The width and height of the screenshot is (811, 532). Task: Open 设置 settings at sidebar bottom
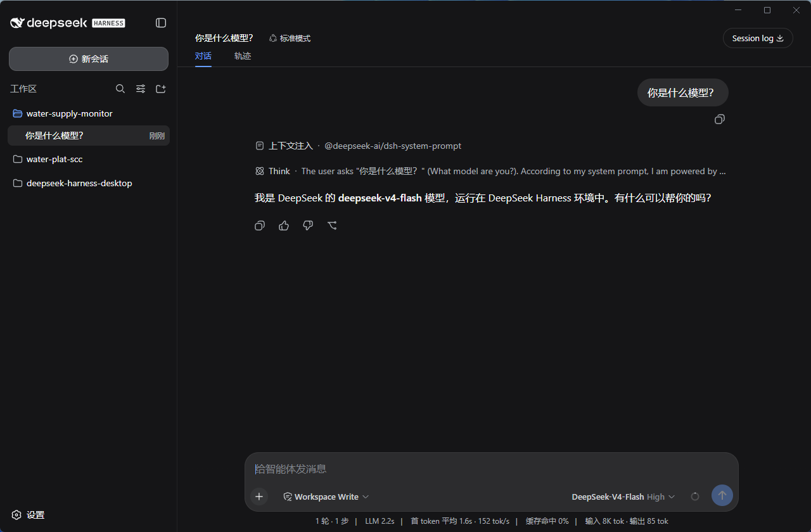(29, 515)
